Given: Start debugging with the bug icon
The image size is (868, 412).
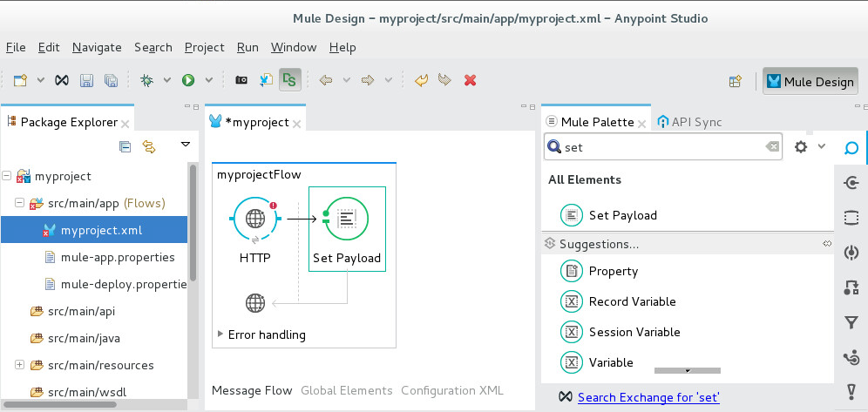Looking at the screenshot, I should tap(146, 81).
